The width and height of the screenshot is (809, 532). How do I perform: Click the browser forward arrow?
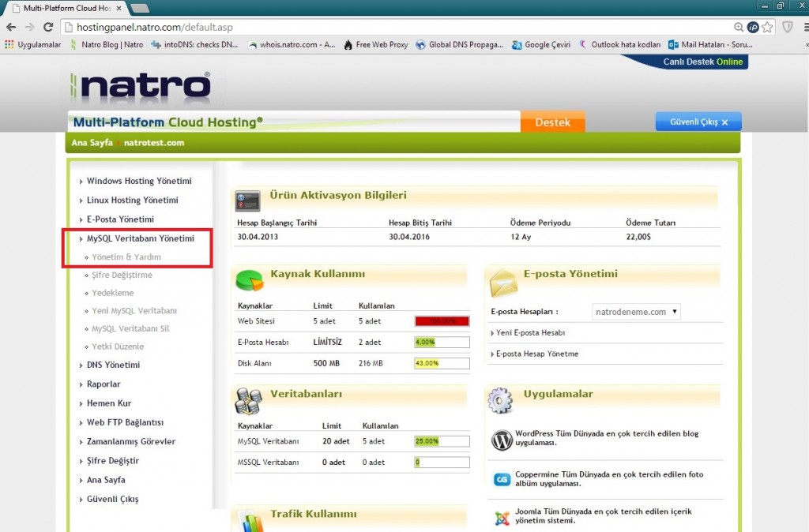click(29, 28)
